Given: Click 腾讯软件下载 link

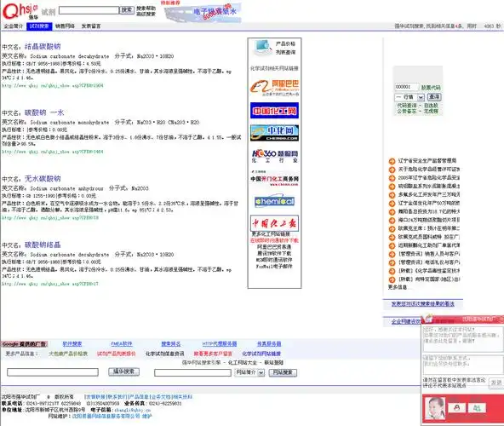Looking at the screenshot, I should (274, 254).
